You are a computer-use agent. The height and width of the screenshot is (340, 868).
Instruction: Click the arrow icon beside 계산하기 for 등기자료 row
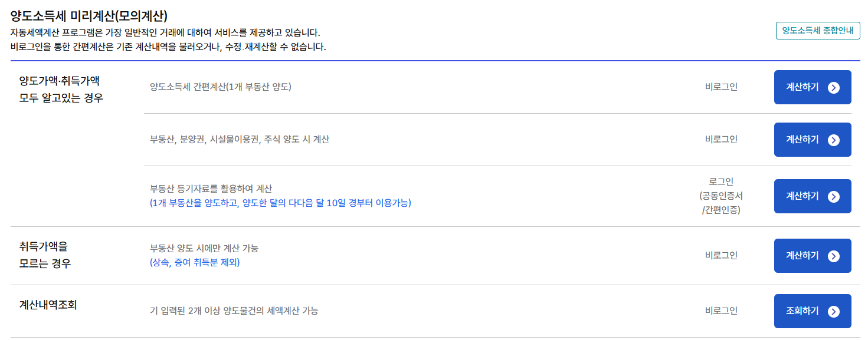tap(833, 196)
